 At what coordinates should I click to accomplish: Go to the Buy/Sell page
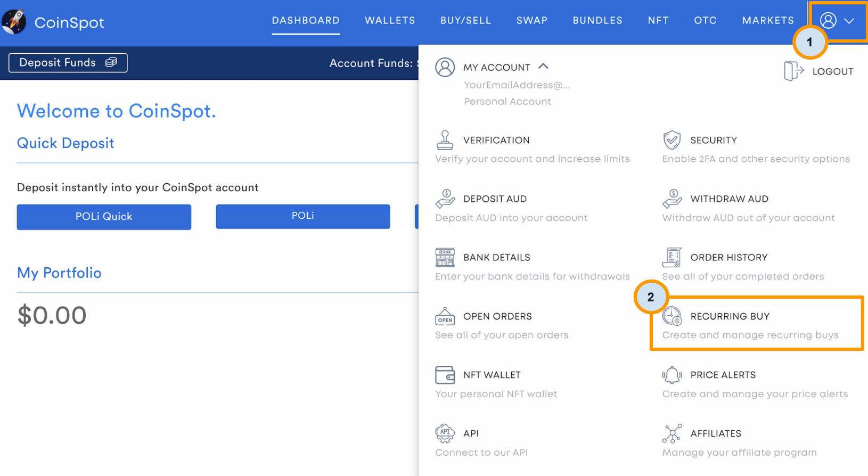coord(465,21)
